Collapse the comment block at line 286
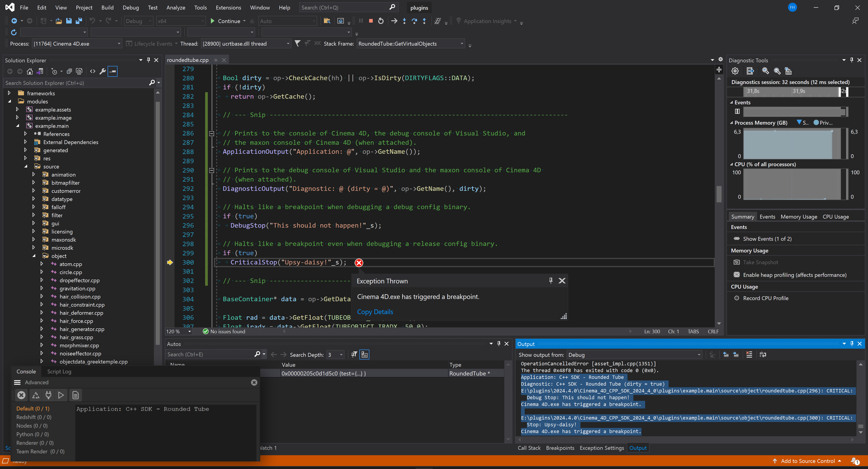The width and height of the screenshot is (868, 469). (x=212, y=133)
